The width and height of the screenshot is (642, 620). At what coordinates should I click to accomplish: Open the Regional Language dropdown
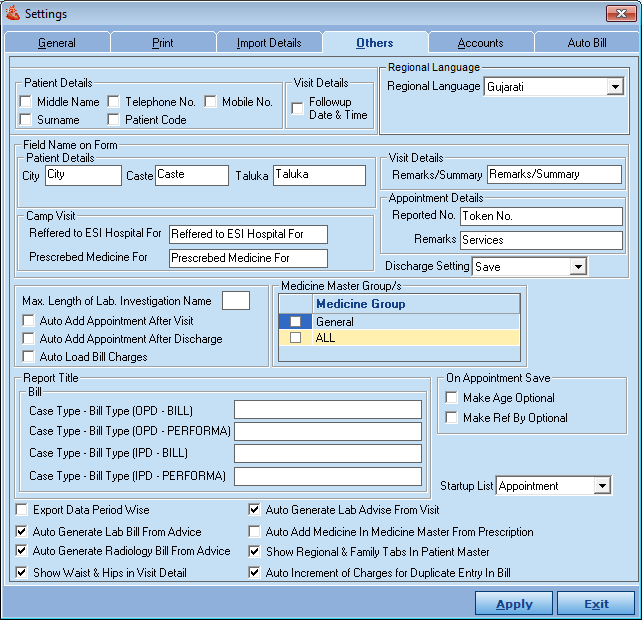[x=614, y=87]
